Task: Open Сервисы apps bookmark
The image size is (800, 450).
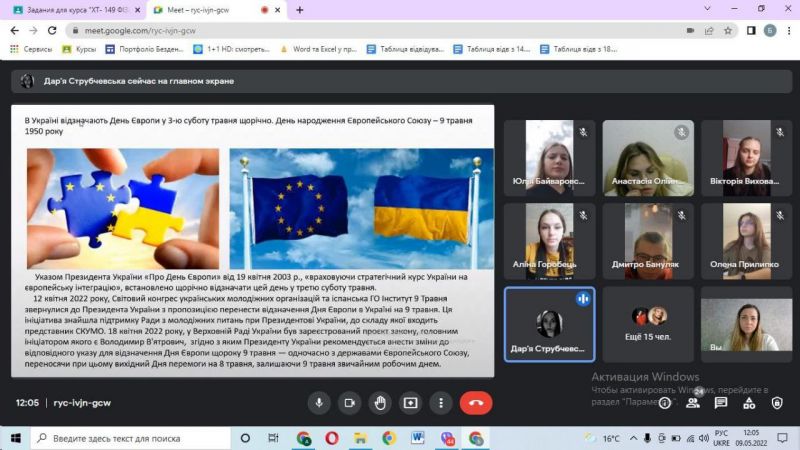Action: coord(32,49)
